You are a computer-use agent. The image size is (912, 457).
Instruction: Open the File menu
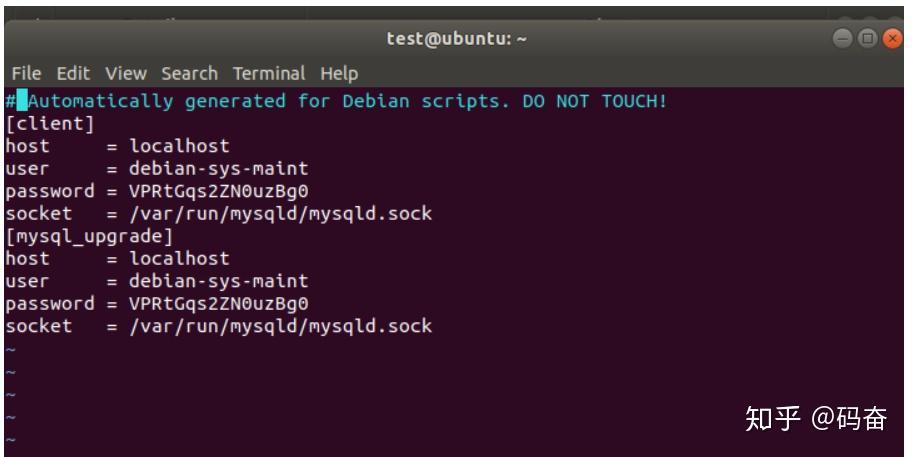[26, 74]
